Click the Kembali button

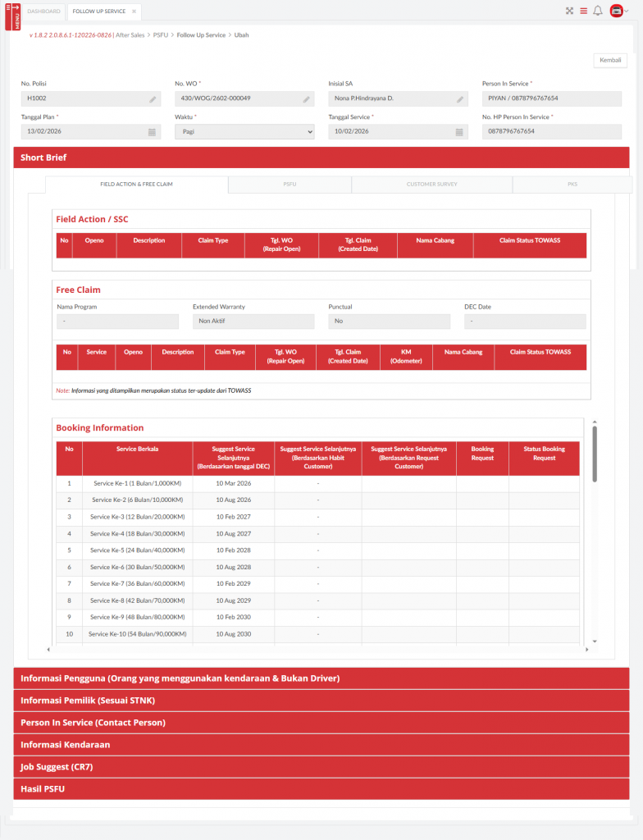(609, 61)
